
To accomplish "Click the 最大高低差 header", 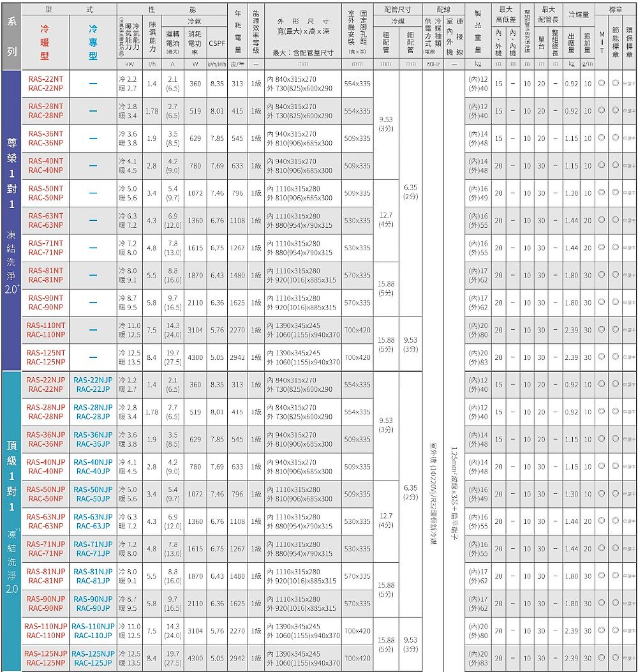I will point(505,15).
